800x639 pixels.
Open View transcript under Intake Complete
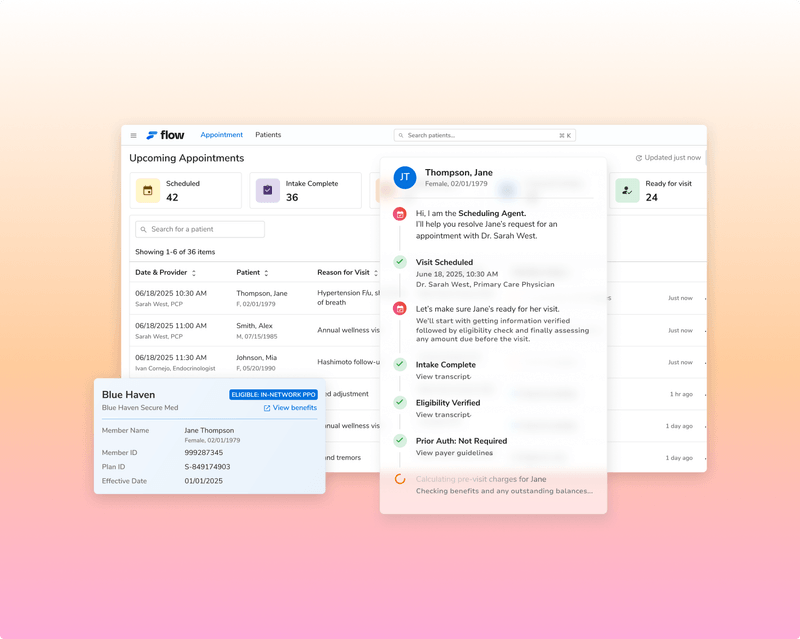click(443, 377)
